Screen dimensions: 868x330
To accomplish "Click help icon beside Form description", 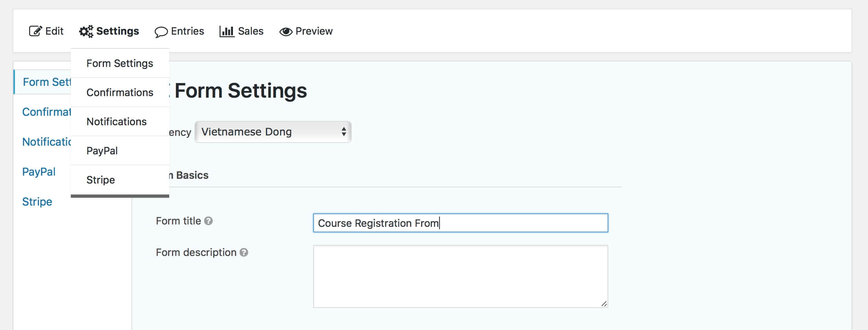I will (244, 252).
